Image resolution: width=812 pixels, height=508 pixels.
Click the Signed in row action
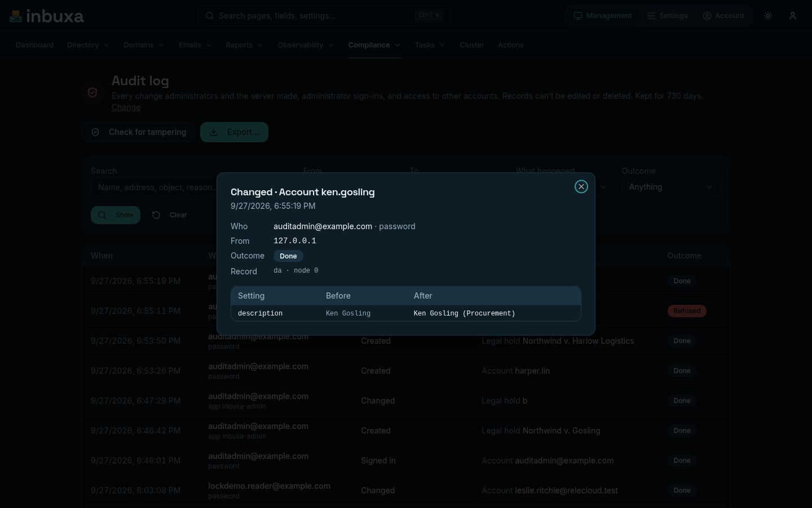[378, 461]
